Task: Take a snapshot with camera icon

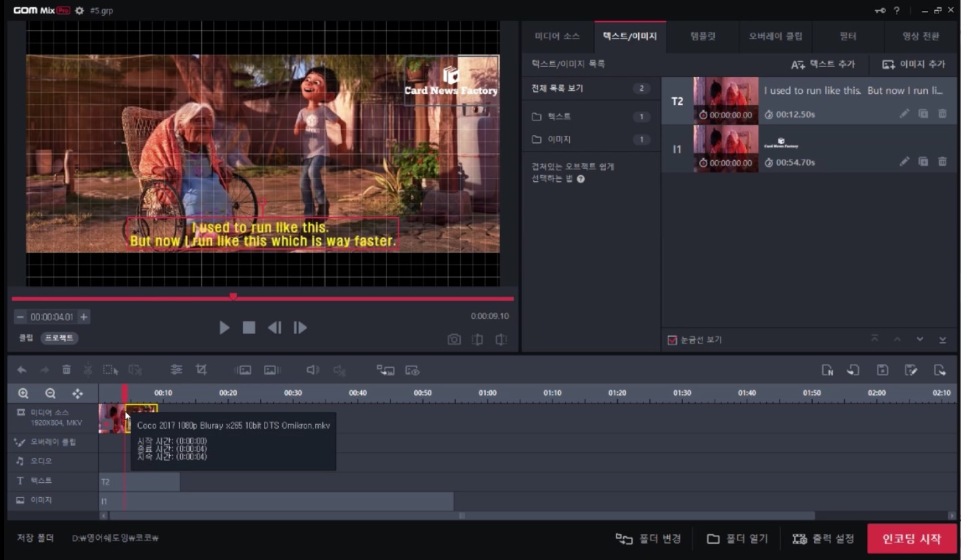Action: 454,340
